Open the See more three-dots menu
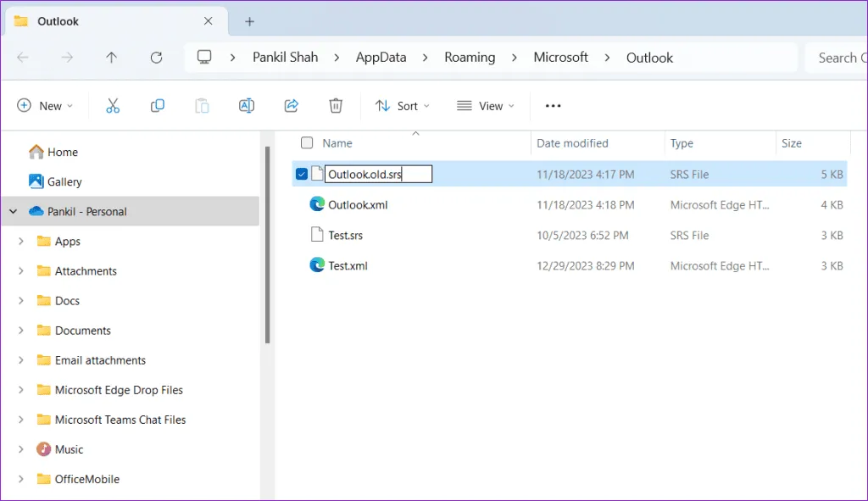This screenshot has width=868, height=501. (x=553, y=106)
